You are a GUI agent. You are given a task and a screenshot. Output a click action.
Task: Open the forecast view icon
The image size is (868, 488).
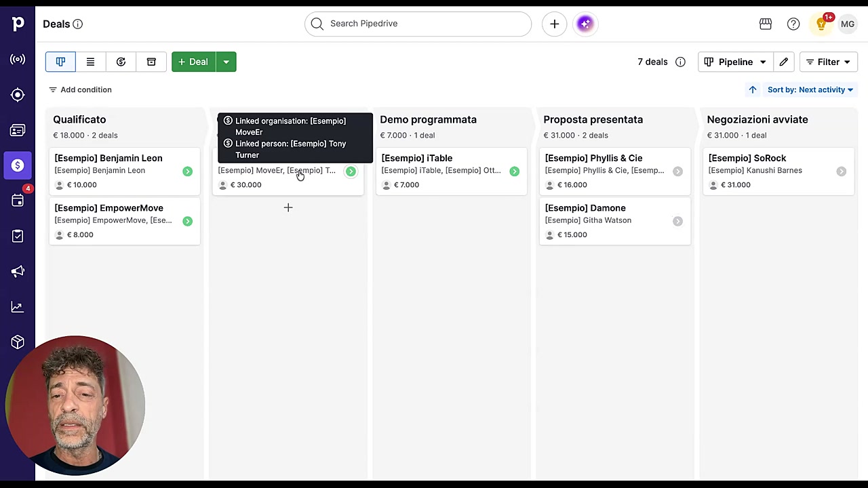click(x=121, y=62)
